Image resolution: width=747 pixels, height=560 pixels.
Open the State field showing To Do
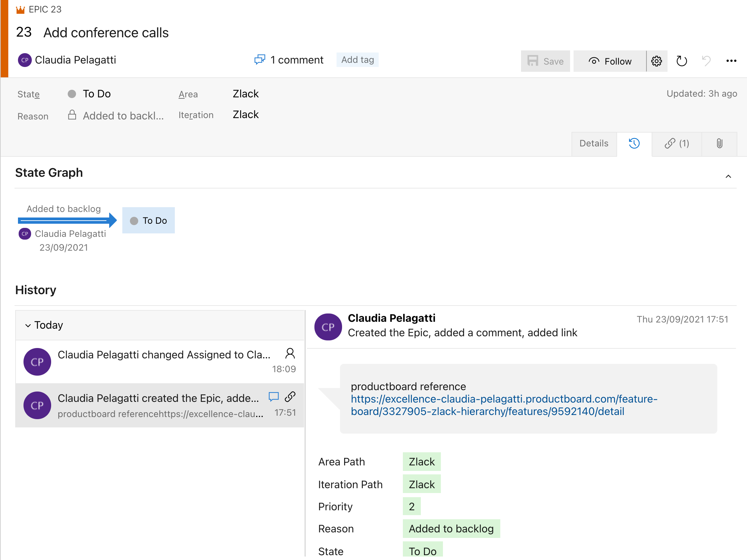(97, 94)
